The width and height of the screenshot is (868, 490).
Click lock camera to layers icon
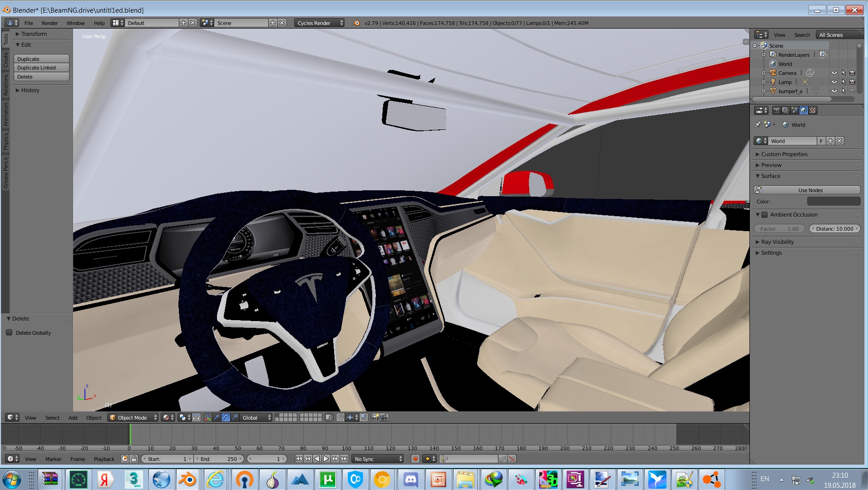click(x=329, y=417)
